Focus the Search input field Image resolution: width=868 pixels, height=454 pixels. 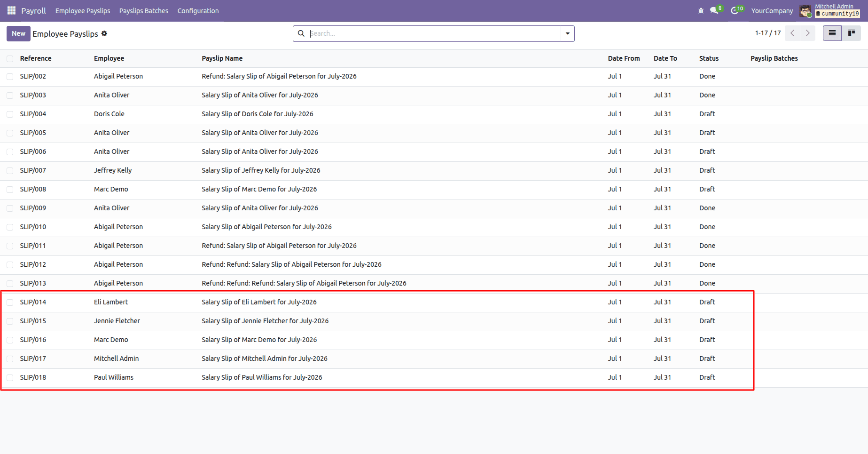[x=434, y=33]
